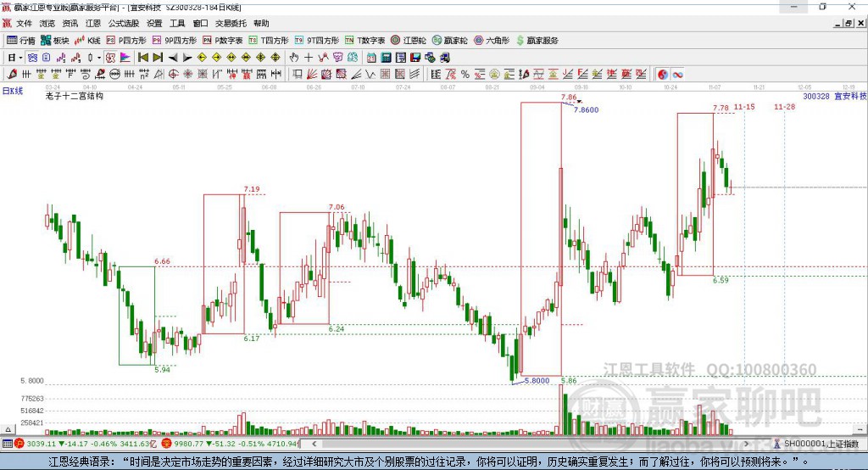Click the black right arrow icon
The image size is (868, 470).
click(x=187, y=58)
